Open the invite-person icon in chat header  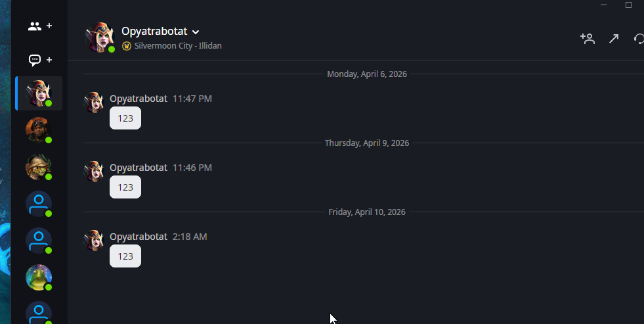587,39
